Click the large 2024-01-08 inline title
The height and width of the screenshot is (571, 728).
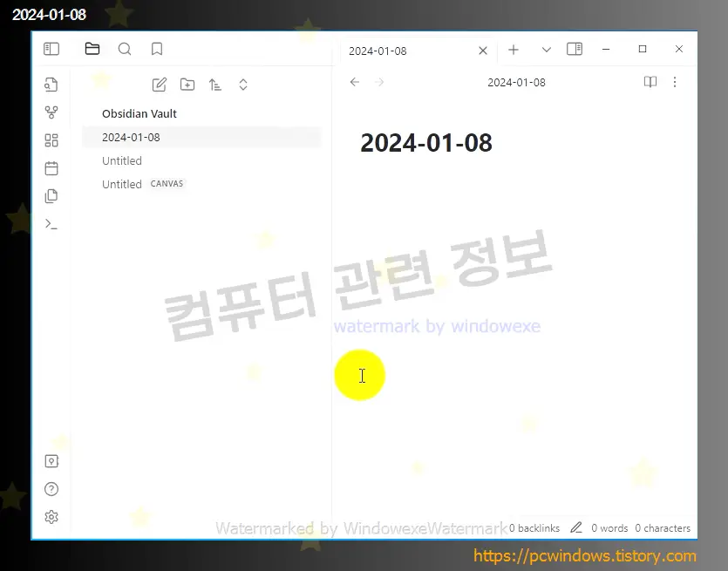(x=426, y=142)
